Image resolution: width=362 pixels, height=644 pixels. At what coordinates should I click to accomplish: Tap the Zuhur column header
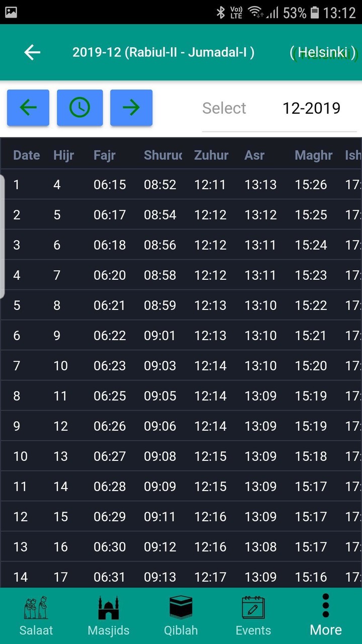(211, 155)
